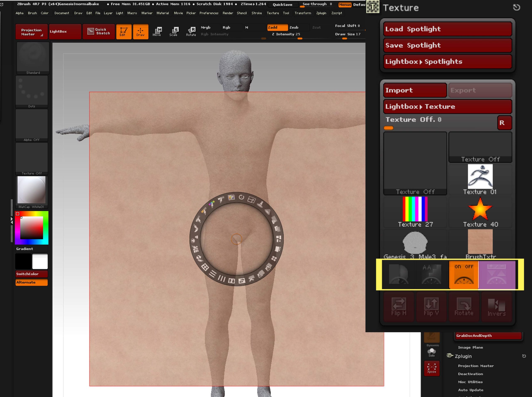
Task: Select the Rotate transform tool
Action: tap(191, 32)
